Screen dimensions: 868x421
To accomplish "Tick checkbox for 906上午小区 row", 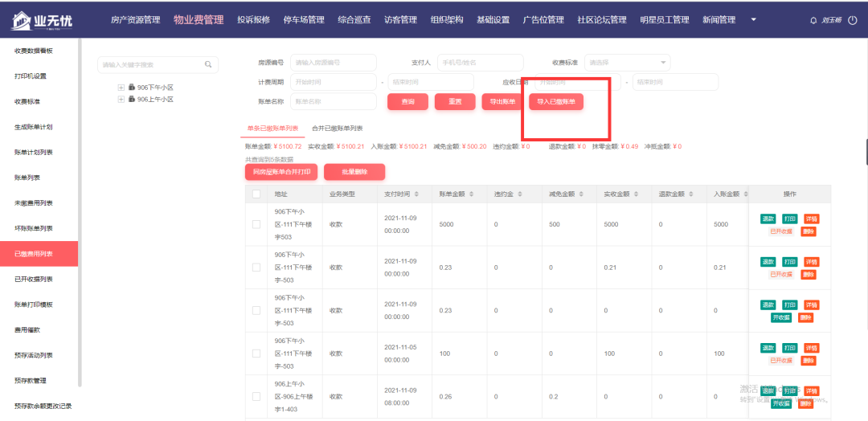I will point(256,397).
